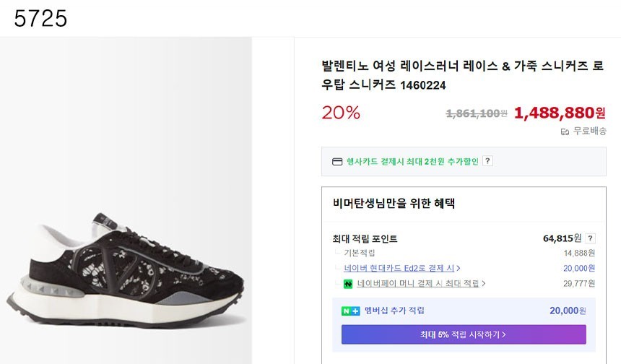
Task: Click the 비머탄생님만을 위한 혜택 header
Action: pyautogui.click(x=394, y=204)
